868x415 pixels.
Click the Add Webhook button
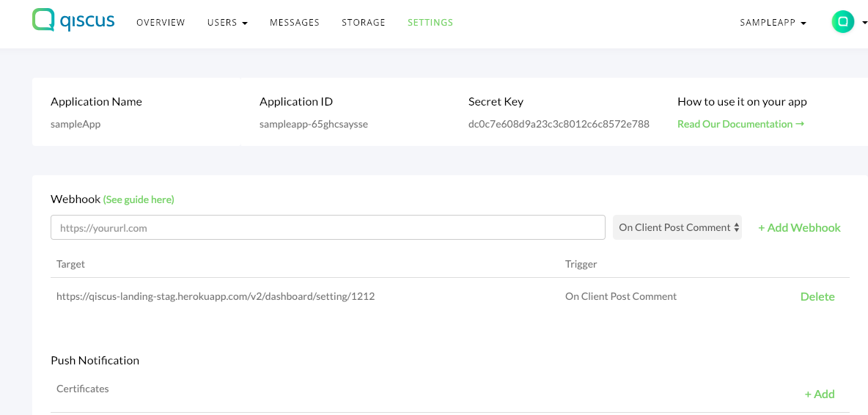799,228
